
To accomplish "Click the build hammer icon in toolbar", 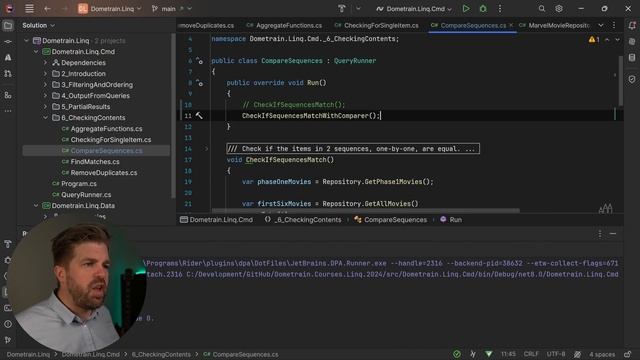I will (342, 9).
